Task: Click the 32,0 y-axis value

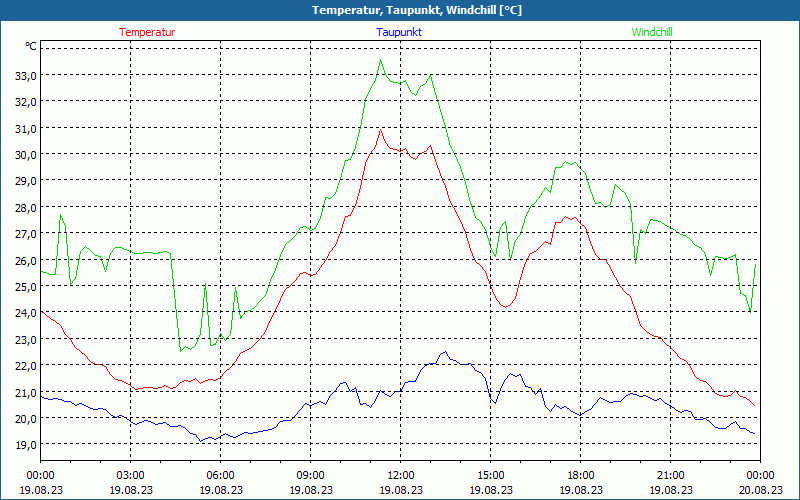Action: pyautogui.click(x=26, y=102)
